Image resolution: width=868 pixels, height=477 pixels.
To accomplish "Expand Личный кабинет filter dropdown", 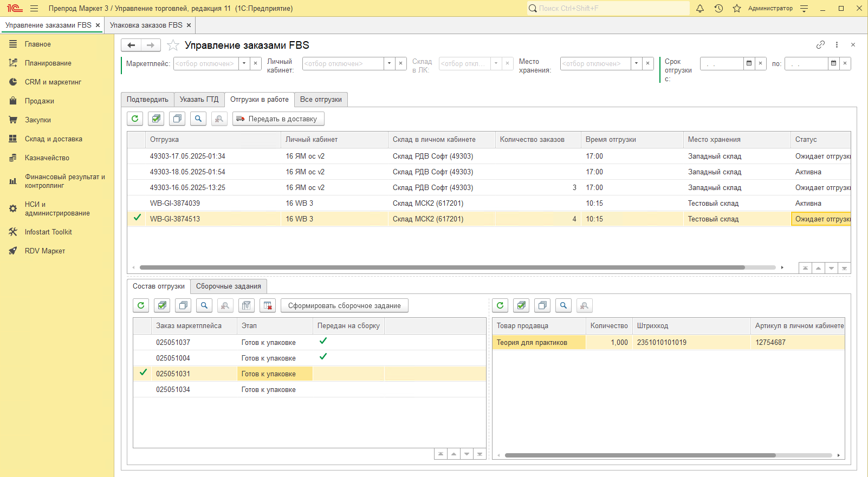I will (x=390, y=63).
